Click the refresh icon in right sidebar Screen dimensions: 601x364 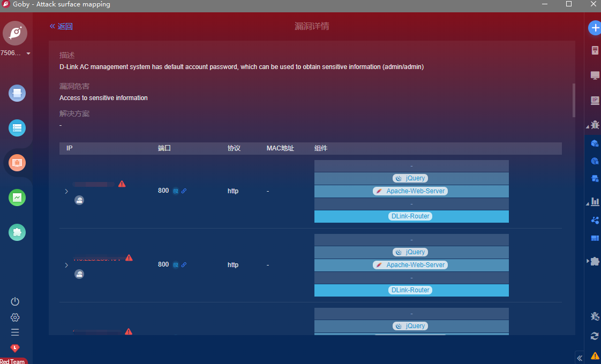pos(595,336)
